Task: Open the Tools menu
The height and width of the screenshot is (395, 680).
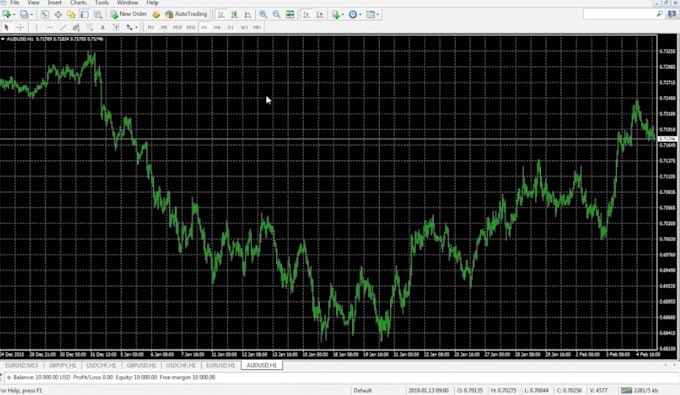Action: point(102,3)
